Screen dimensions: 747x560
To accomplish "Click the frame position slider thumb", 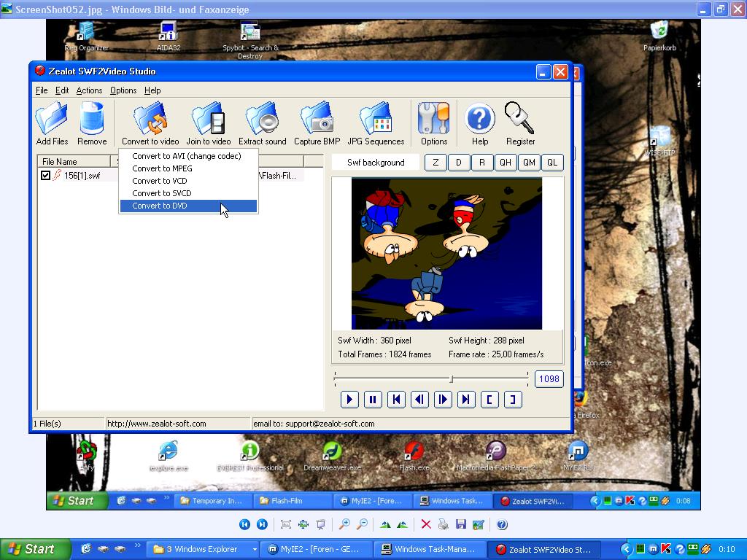I will [452, 378].
